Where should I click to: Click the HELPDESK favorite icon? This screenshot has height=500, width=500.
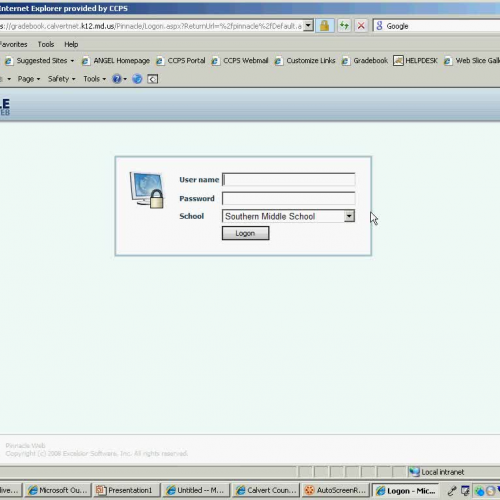398,61
